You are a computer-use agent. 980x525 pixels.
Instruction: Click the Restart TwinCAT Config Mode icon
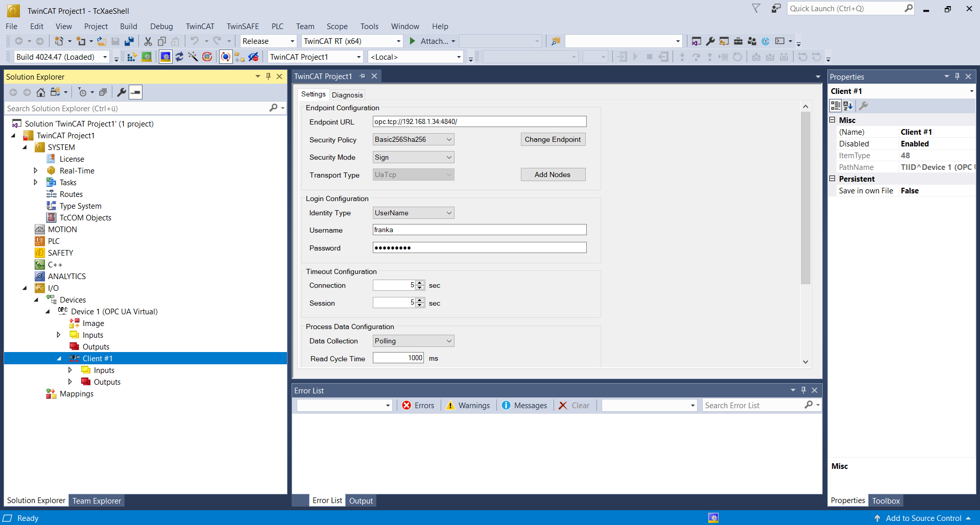tap(165, 57)
